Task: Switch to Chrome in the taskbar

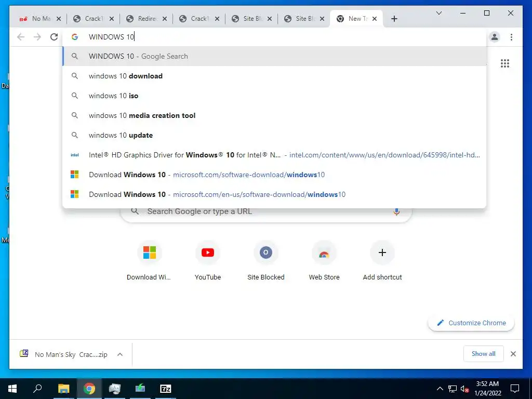Action: coord(89,389)
